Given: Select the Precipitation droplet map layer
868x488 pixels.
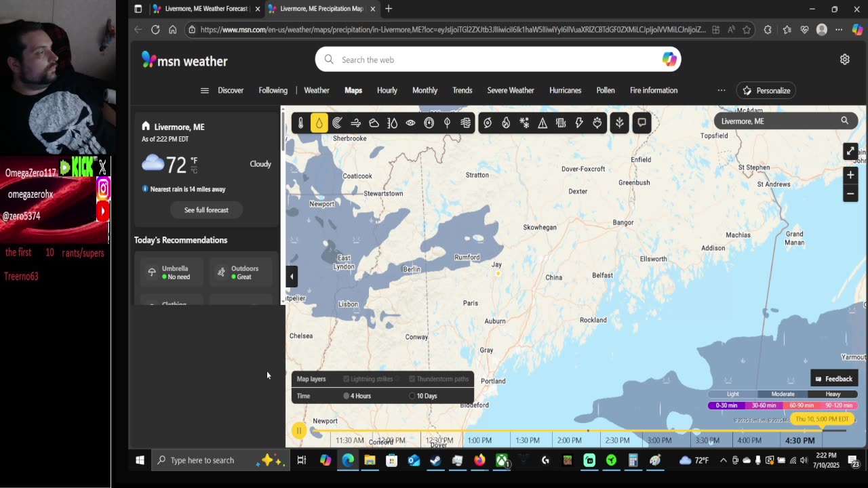Looking at the screenshot, I should point(319,123).
